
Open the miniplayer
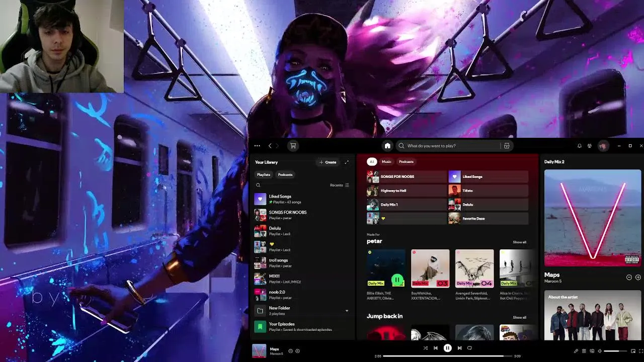[x=633, y=351]
